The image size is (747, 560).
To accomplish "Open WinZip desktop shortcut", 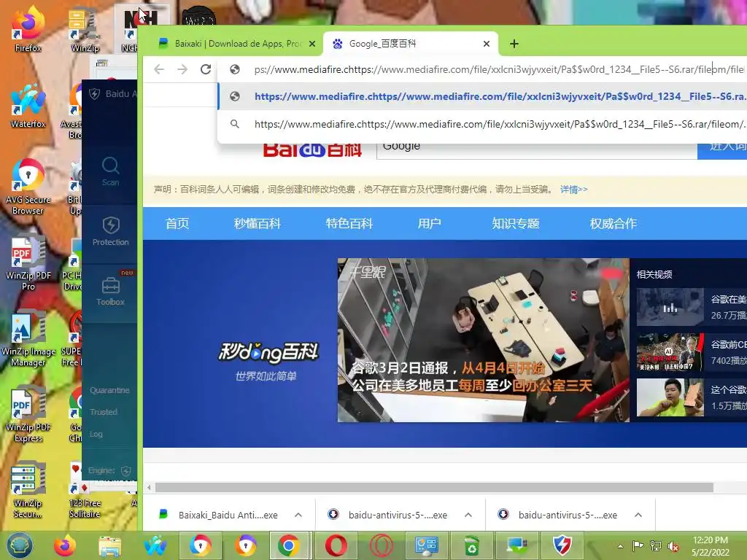I will (85, 28).
